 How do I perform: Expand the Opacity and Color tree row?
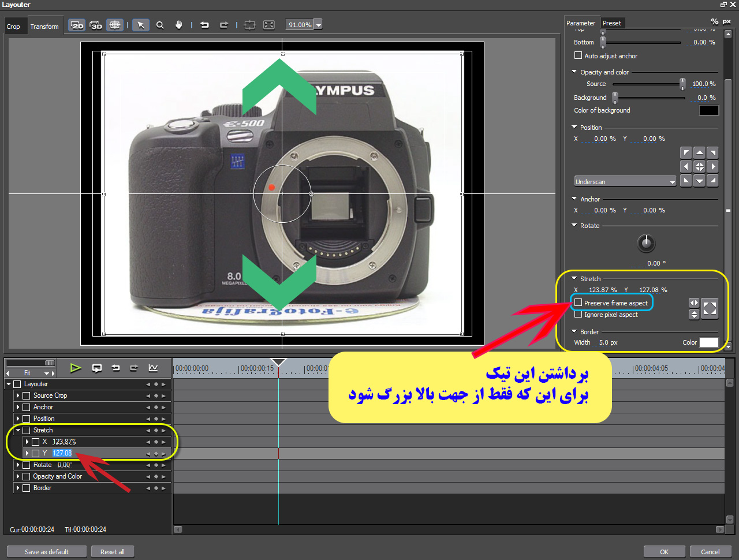tap(18, 476)
